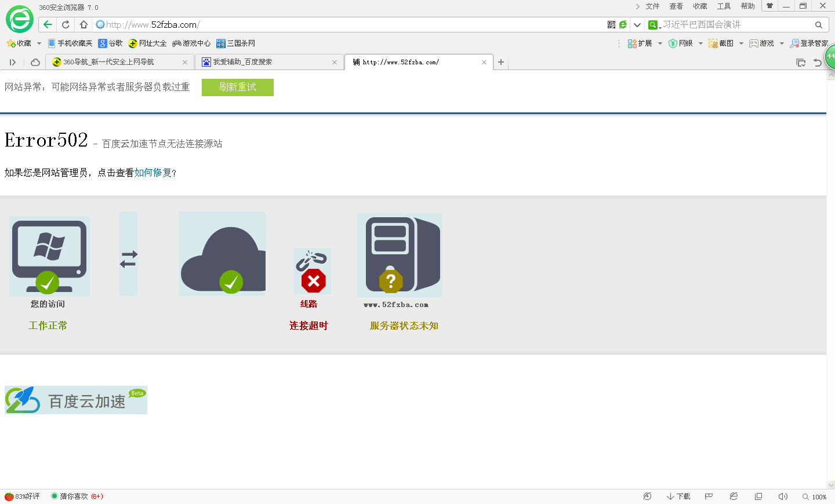Image resolution: width=835 pixels, height=504 pixels.
Task: Click the magnifier search button
Action: point(819,25)
